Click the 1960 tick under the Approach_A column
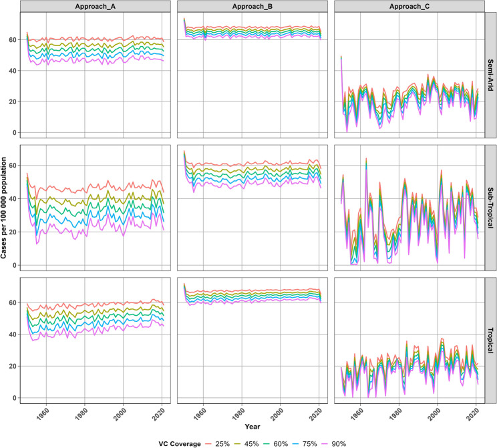This screenshot has width=497, height=448. (43, 414)
